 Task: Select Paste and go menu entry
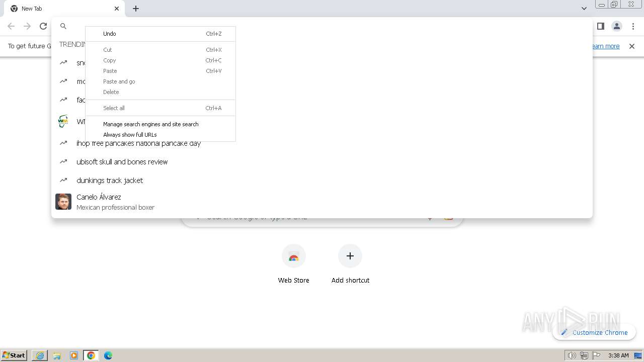tap(160, 81)
